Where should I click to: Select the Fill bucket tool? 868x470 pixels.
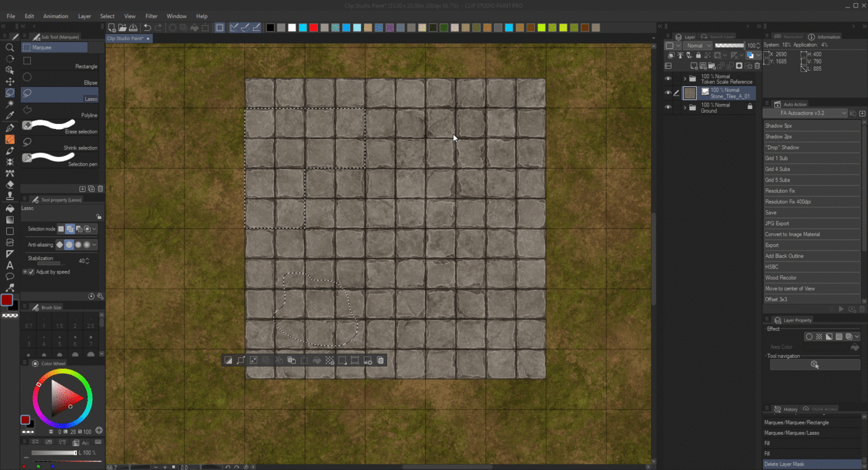[10, 208]
